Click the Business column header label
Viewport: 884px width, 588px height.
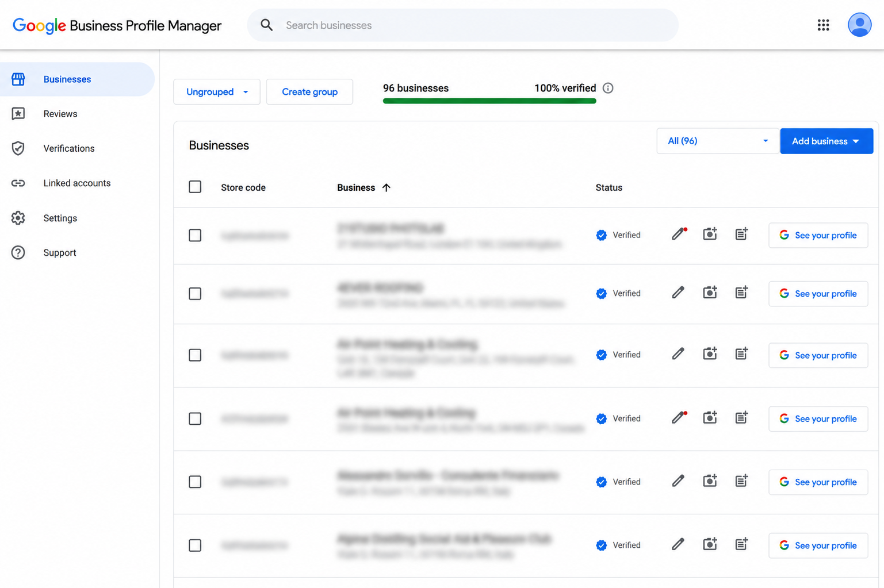tap(356, 187)
